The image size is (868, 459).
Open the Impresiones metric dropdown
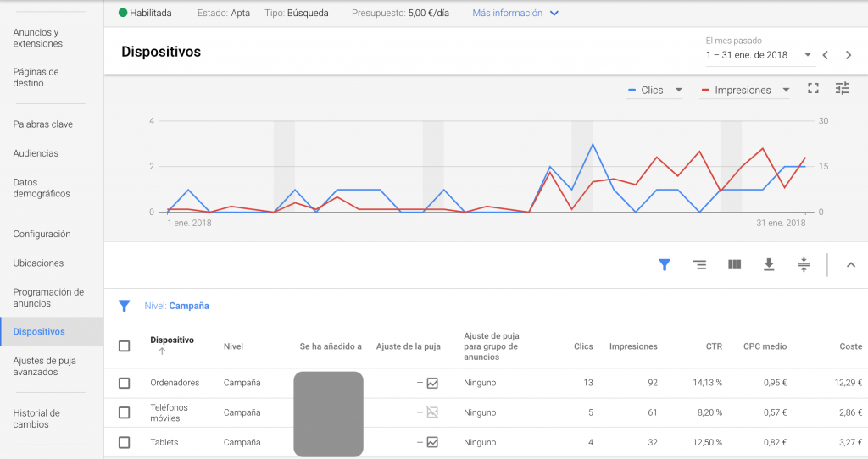(744, 90)
